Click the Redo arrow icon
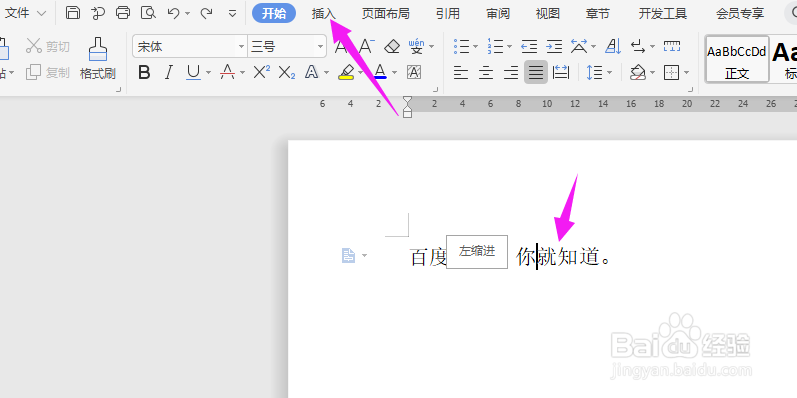 206,13
